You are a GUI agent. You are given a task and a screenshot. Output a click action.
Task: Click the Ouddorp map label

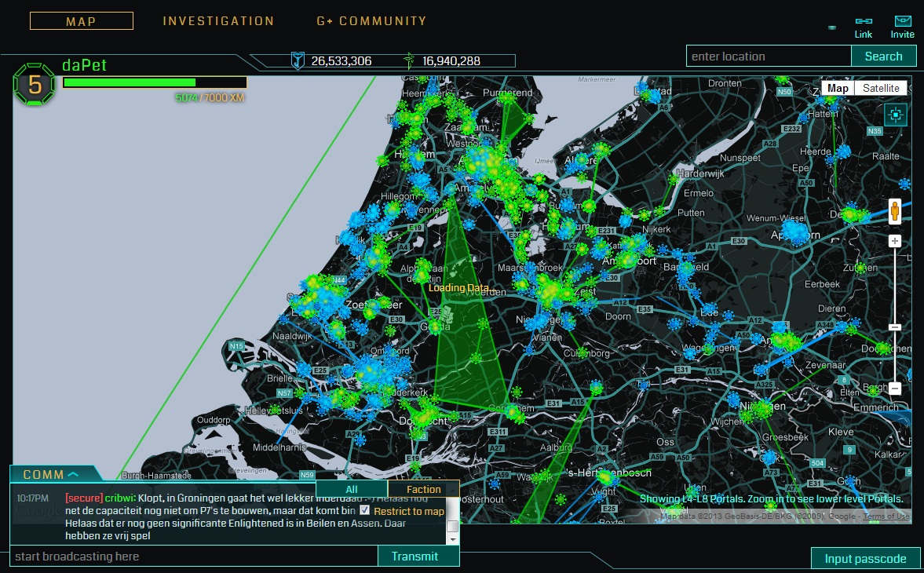[x=214, y=420]
